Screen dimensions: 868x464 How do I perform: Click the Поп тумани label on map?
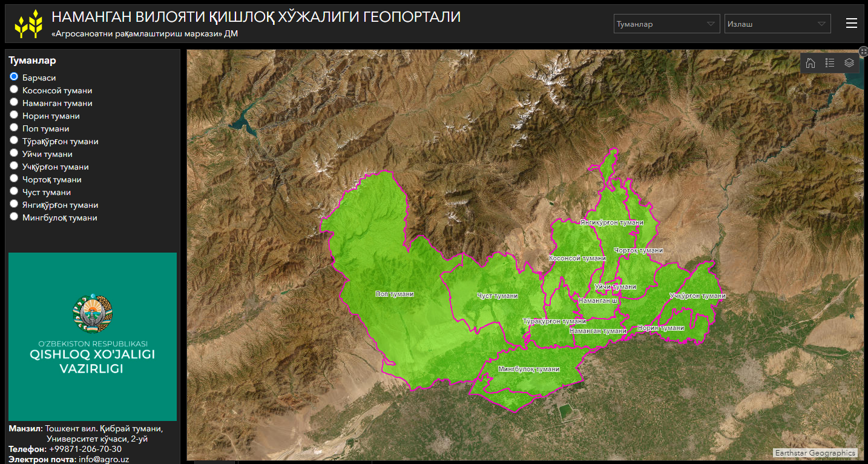click(394, 294)
